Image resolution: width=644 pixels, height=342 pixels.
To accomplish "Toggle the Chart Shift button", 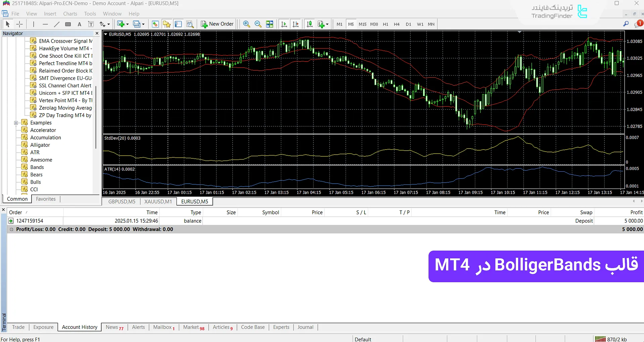I will click(295, 24).
